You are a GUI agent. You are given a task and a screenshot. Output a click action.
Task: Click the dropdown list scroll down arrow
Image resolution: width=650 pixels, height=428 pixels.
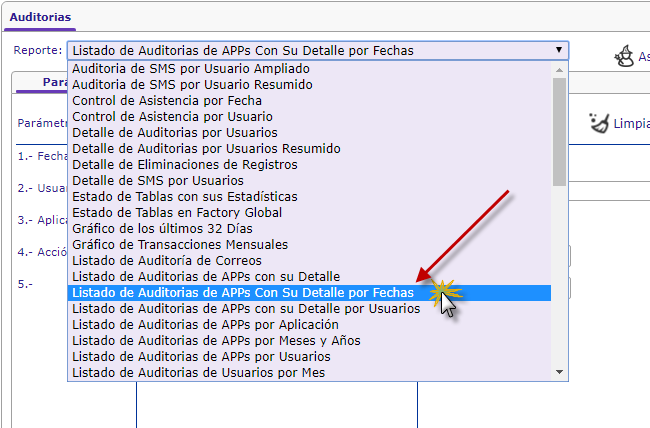pos(559,372)
